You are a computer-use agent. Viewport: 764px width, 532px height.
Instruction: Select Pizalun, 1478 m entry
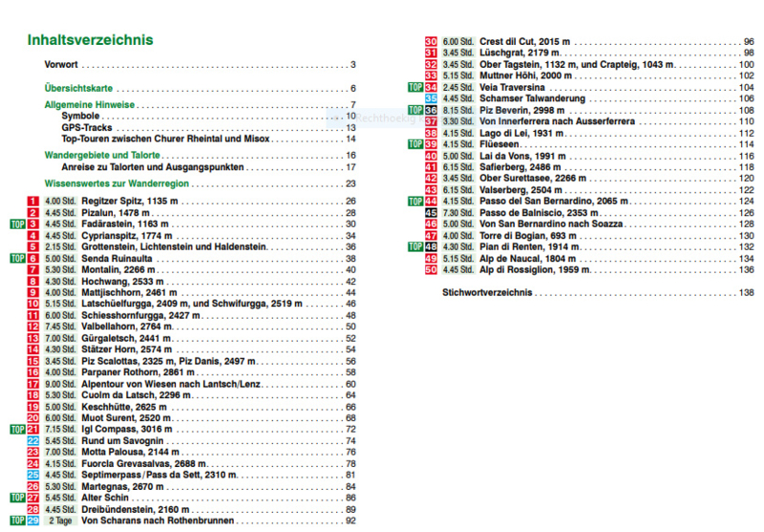click(116, 213)
